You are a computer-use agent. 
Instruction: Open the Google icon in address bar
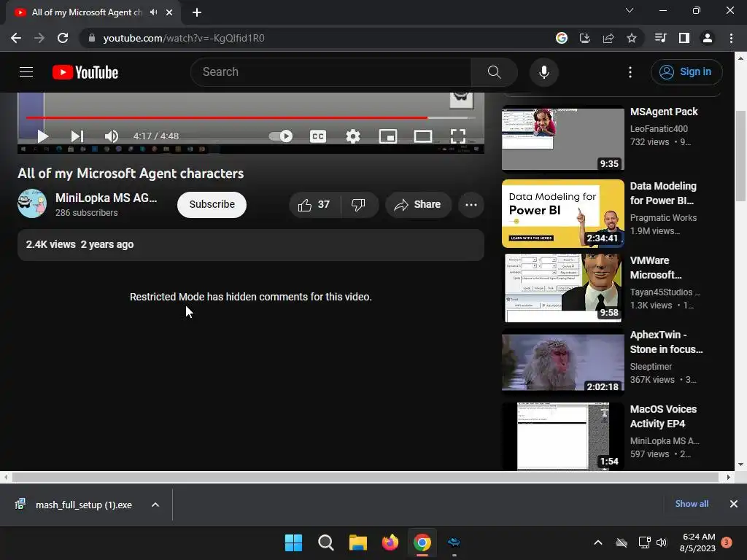coord(562,38)
